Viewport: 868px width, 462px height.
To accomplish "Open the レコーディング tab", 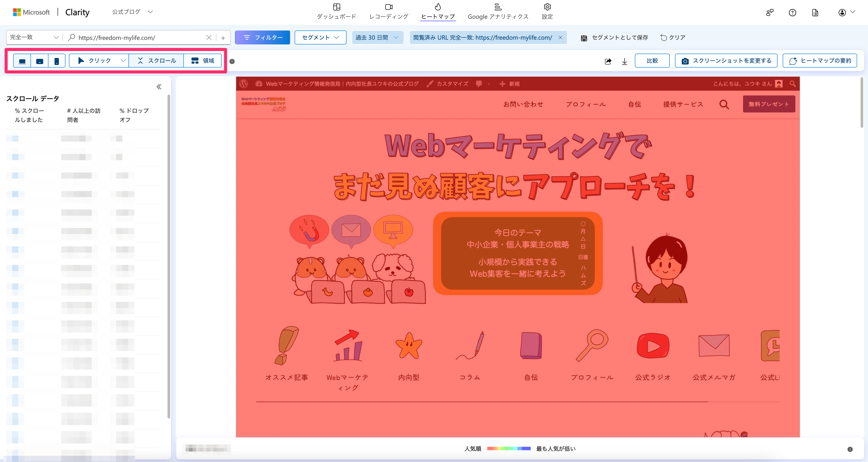I will tap(389, 12).
